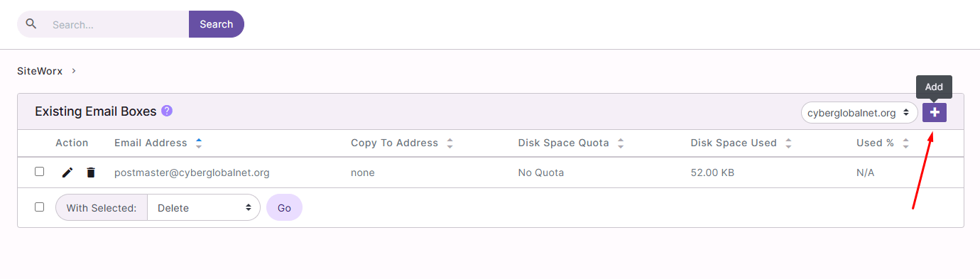Sort by Email Address column arrows
Image resolution: width=980 pixels, height=279 pixels.
(199, 143)
